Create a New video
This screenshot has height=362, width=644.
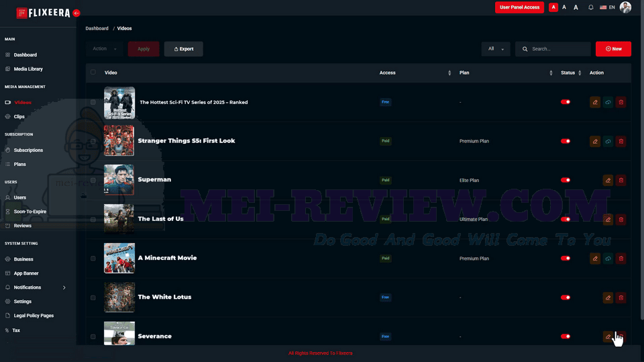point(613,48)
